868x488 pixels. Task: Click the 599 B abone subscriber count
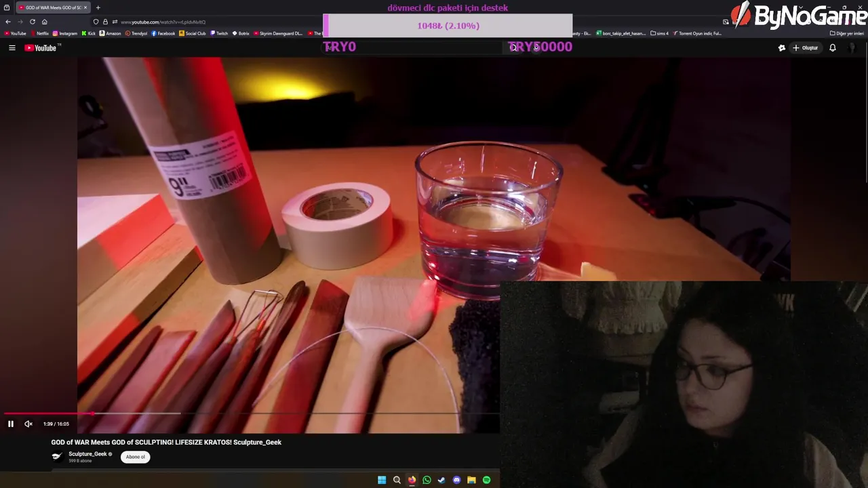[x=80, y=461]
